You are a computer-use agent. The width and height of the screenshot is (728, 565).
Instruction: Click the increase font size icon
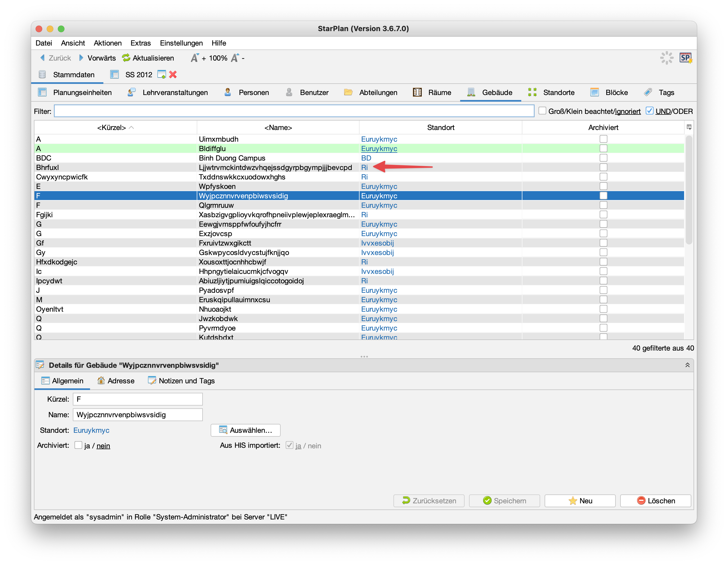point(195,58)
